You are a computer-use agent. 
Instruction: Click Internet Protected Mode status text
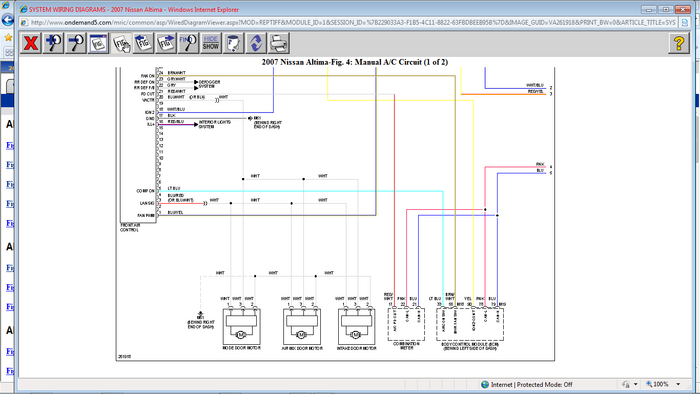click(532, 384)
